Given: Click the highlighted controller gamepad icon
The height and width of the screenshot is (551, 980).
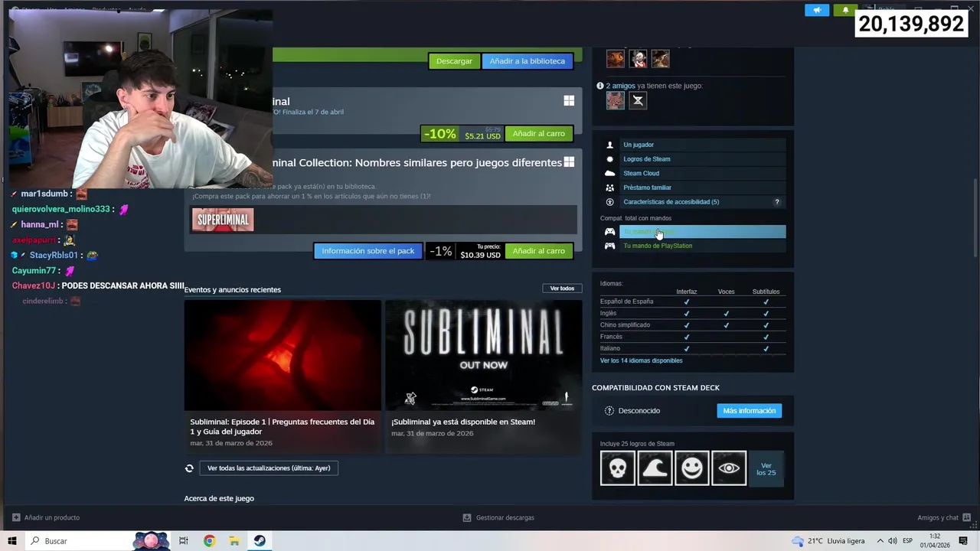Looking at the screenshot, I should 609,232.
